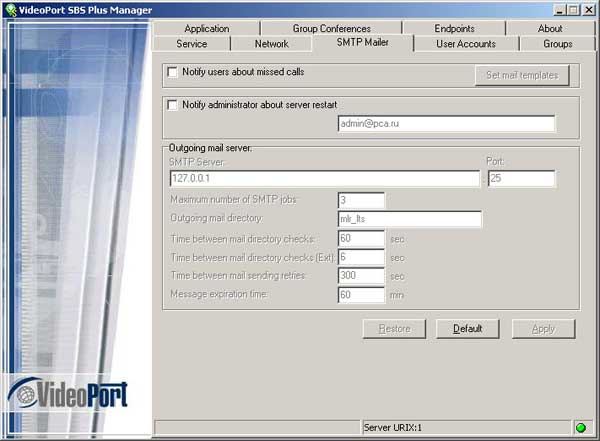Switch to the User Accounts tab
This screenshot has width=600, height=441.
(466, 44)
